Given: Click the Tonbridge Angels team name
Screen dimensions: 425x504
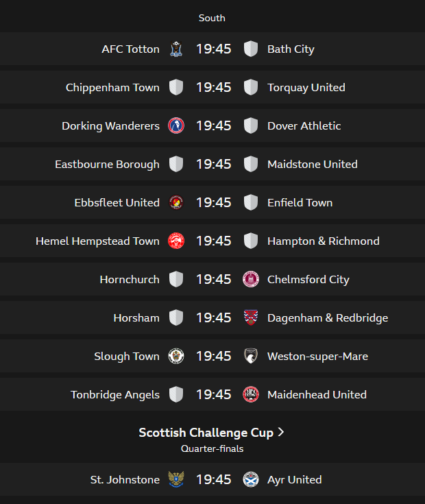Looking at the screenshot, I should point(114,394).
